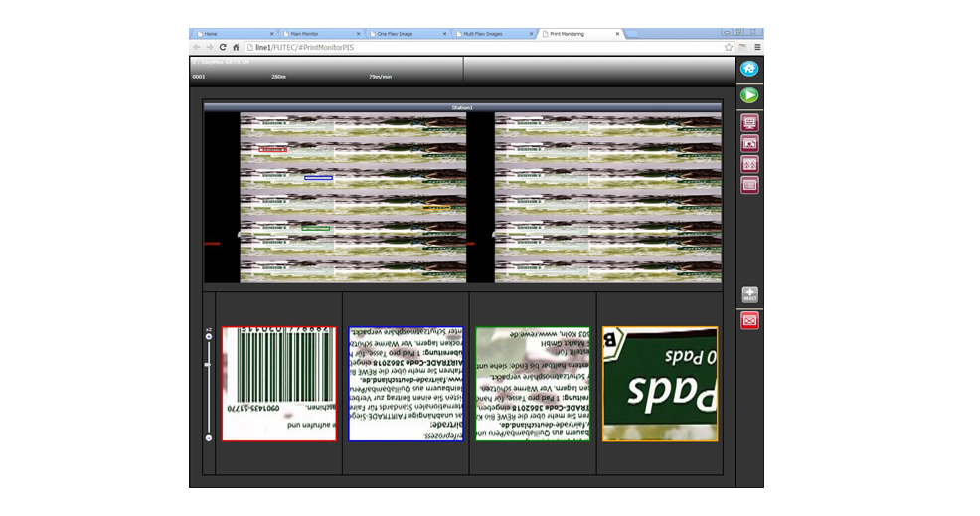Open the blue-bordered text thumbnail
The width and height of the screenshot is (980, 516).
[406, 384]
